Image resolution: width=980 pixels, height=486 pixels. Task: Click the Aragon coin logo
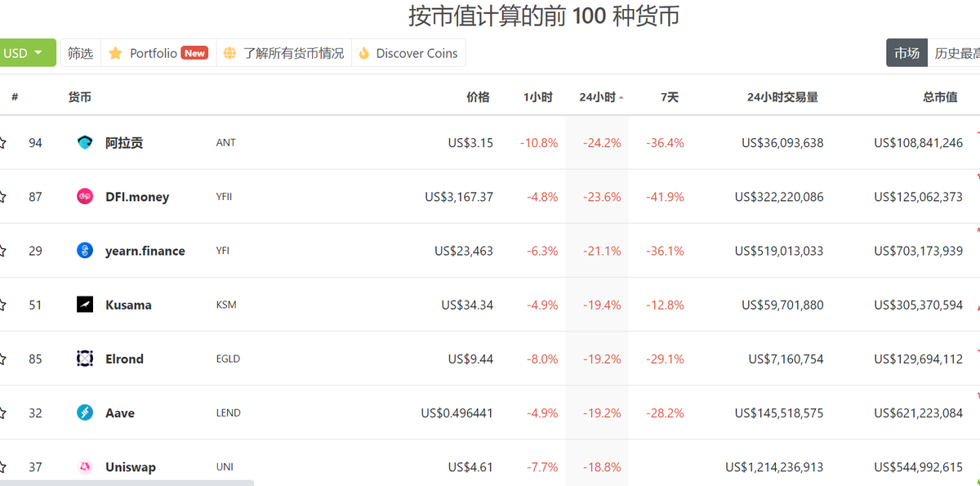pyautogui.click(x=85, y=142)
